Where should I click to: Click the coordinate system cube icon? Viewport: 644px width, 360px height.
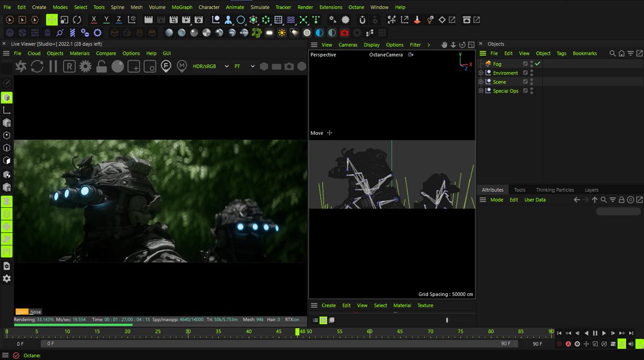[131, 20]
